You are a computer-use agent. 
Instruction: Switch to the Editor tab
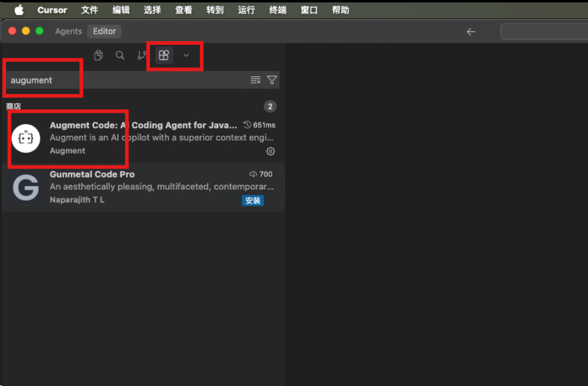(x=104, y=32)
